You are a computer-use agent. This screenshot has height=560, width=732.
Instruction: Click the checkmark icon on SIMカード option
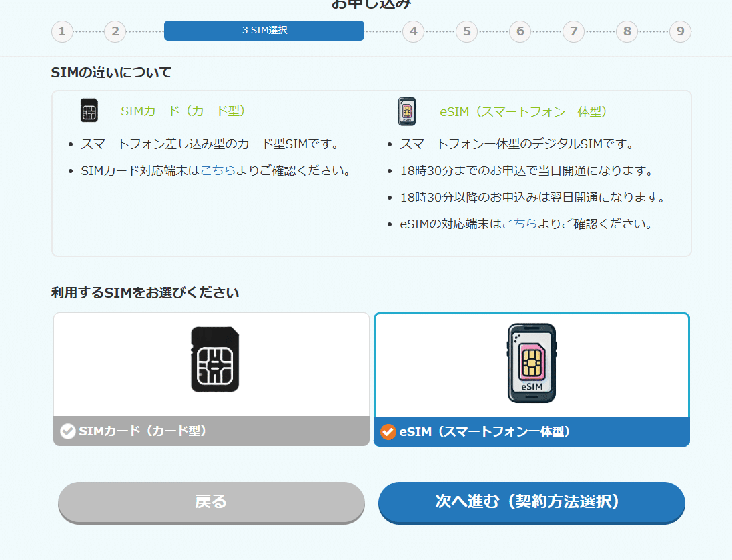click(67, 431)
